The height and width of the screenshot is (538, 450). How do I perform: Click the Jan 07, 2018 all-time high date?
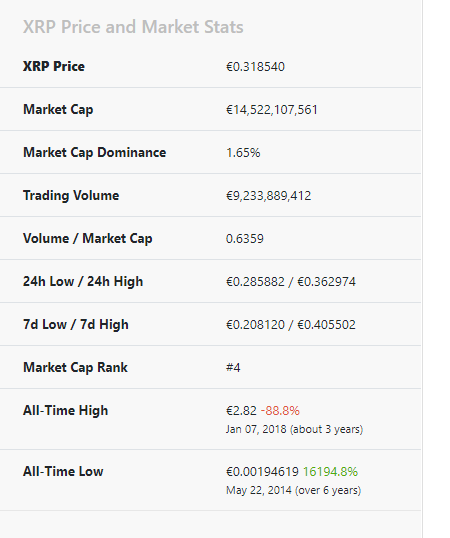click(x=256, y=429)
